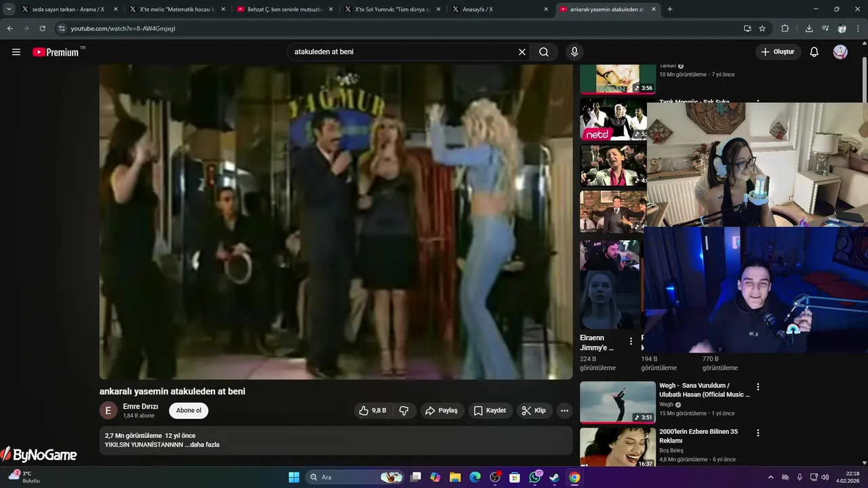Open Chrome media control icon

[825, 28]
